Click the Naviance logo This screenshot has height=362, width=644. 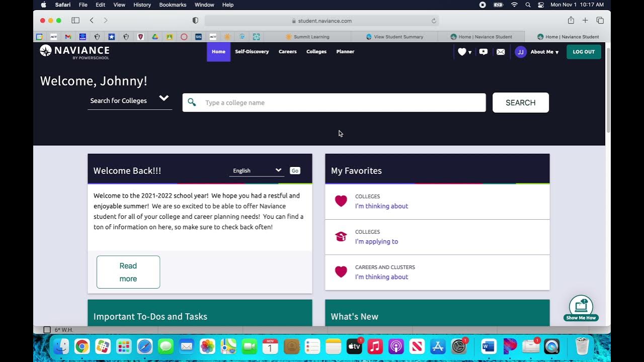[74, 51]
